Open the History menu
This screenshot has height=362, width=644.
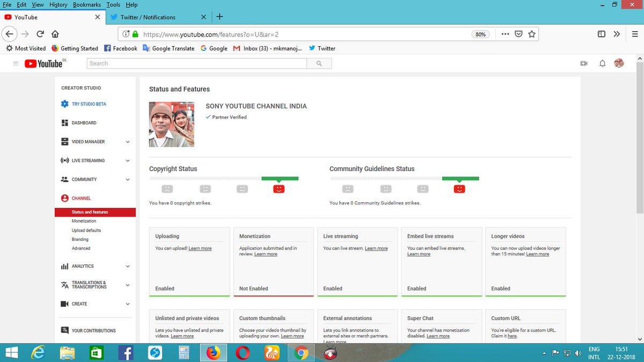[x=58, y=4]
